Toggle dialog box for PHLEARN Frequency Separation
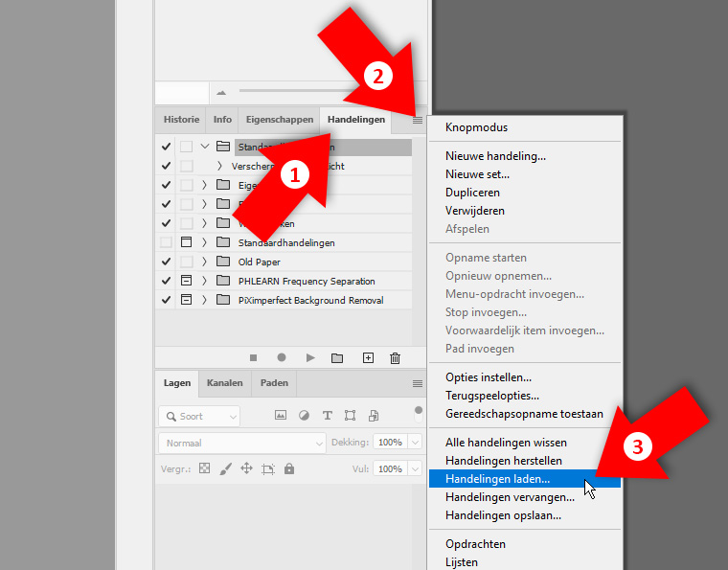Screen dimensions: 728x570 [186, 281]
